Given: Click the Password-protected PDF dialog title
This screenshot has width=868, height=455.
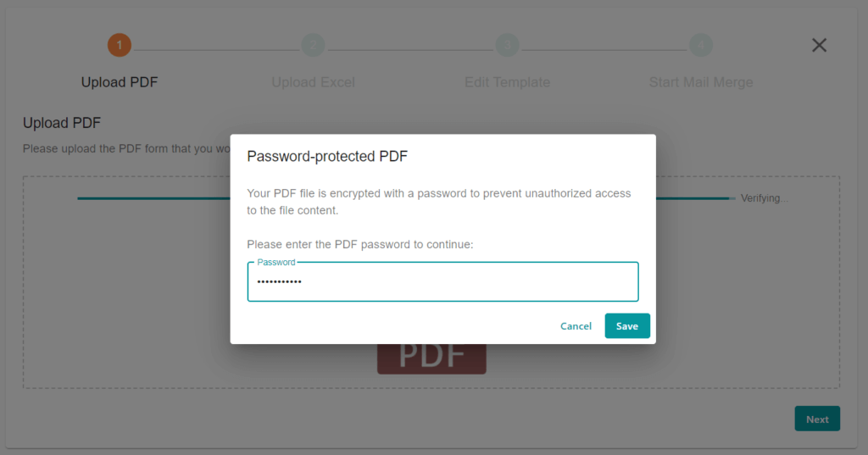Looking at the screenshot, I should pos(327,156).
